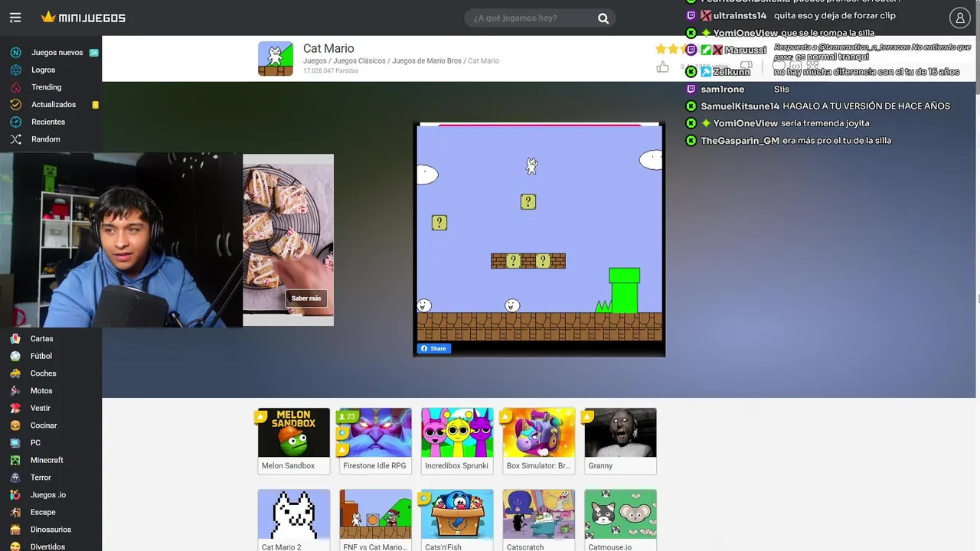The width and height of the screenshot is (980, 551).
Task: Click the Dinosaurios category icon
Action: click(x=15, y=530)
